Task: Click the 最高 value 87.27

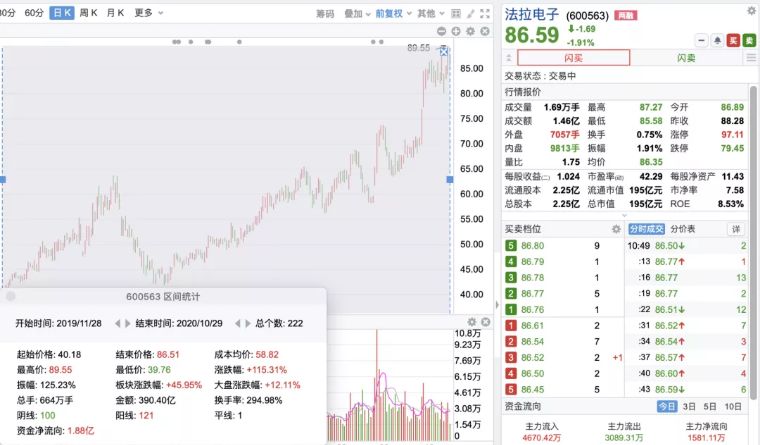Action: click(650, 107)
